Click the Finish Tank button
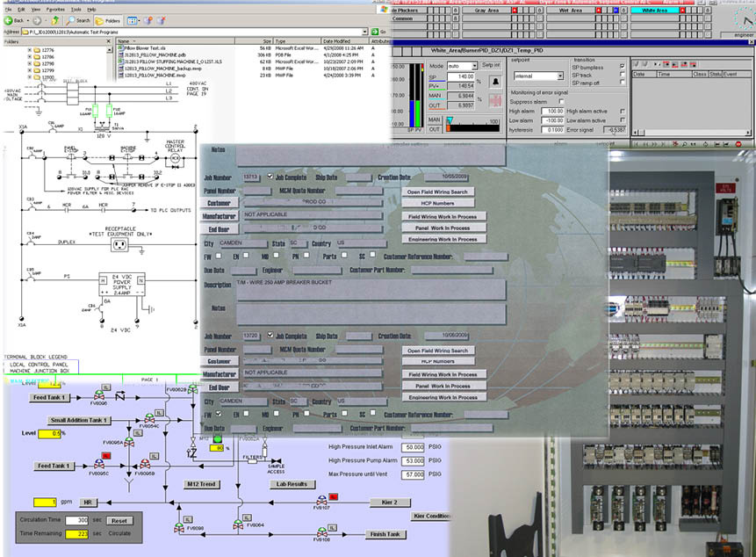Viewport: 756px width, 557px height. tap(385, 534)
